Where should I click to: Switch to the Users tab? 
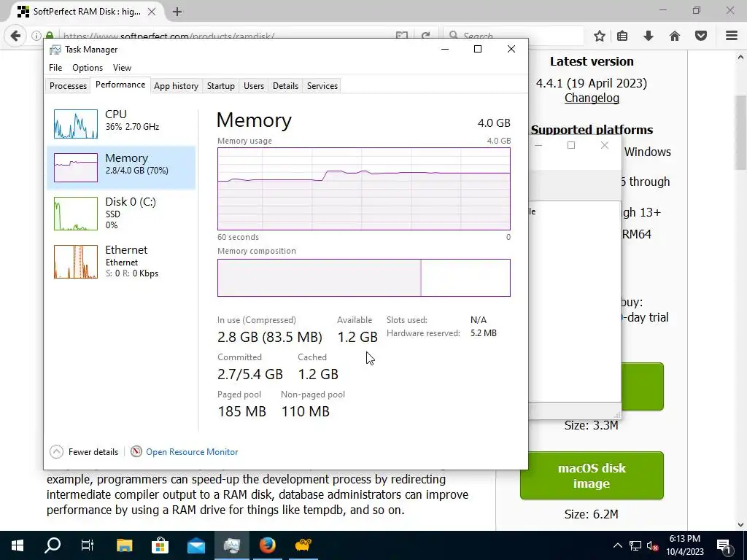(x=253, y=86)
